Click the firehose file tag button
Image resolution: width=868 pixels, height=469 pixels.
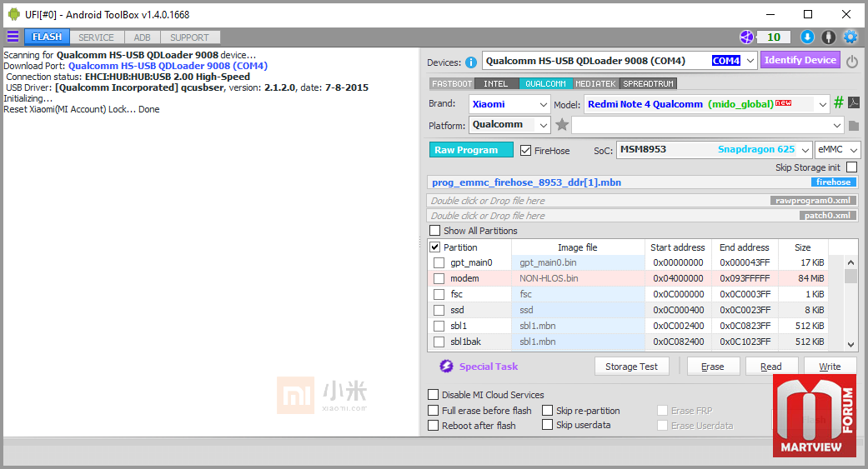click(x=834, y=182)
